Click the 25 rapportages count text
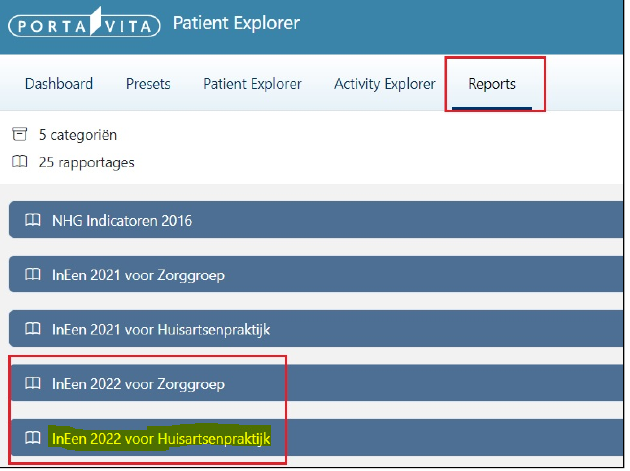Viewport: 630px width, 471px height. (85, 162)
